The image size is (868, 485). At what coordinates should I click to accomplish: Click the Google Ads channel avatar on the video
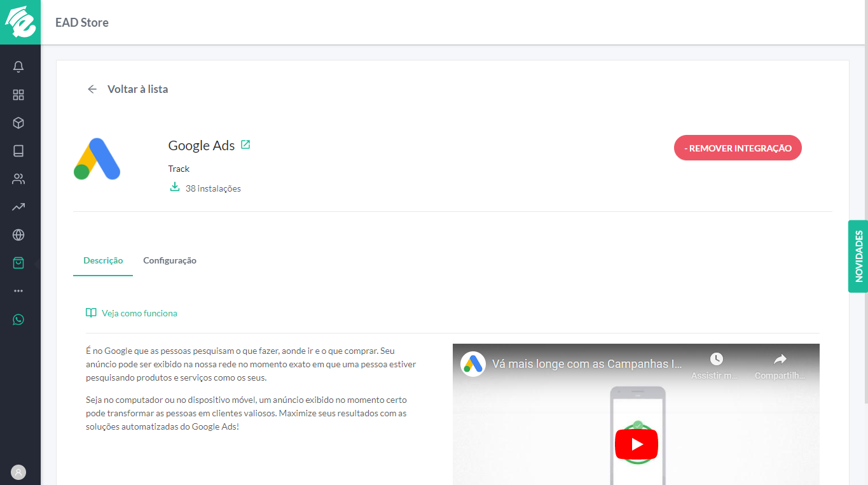point(473,364)
